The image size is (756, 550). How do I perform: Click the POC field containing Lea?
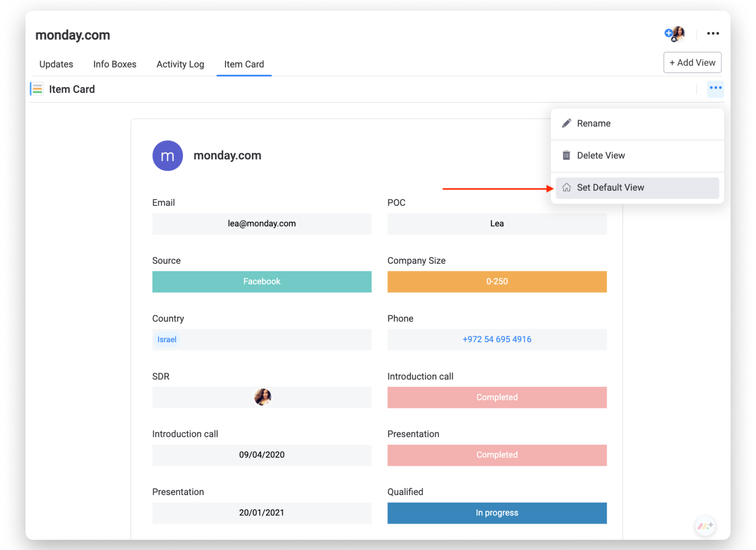click(x=497, y=224)
